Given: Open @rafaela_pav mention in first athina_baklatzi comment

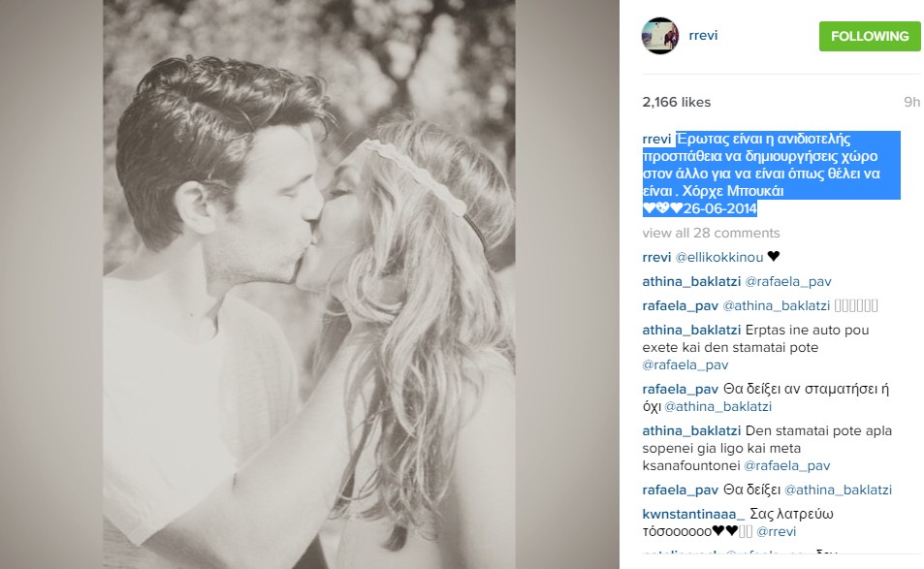Looking at the screenshot, I should point(788,281).
